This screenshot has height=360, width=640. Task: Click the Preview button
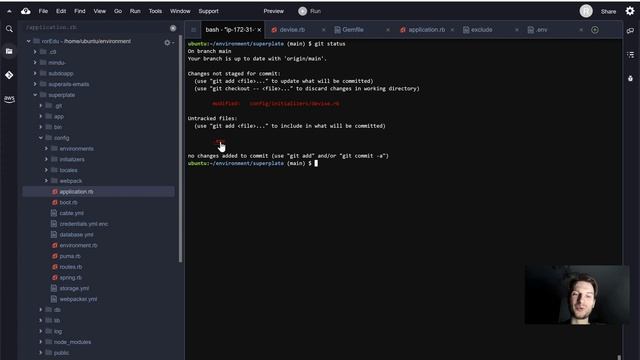(273, 11)
